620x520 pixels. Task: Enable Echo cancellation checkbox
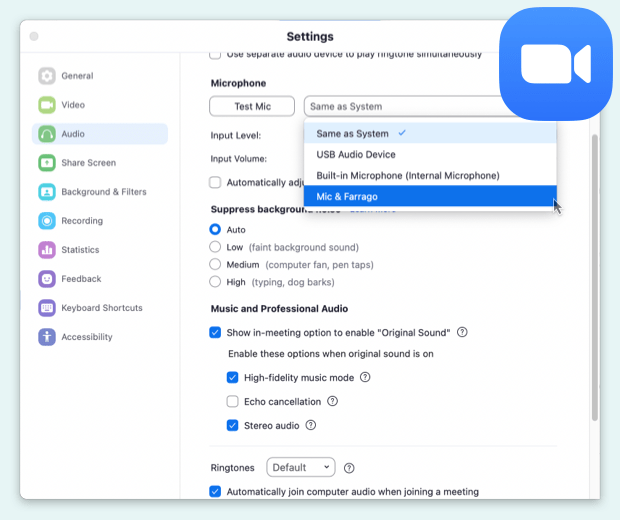(x=232, y=401)
